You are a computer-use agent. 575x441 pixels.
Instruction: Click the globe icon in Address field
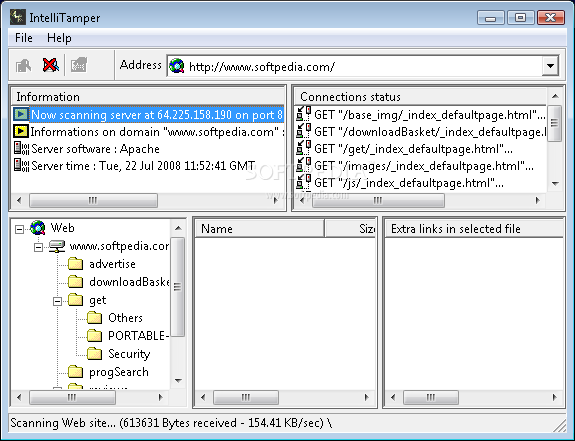click(177, 66)
